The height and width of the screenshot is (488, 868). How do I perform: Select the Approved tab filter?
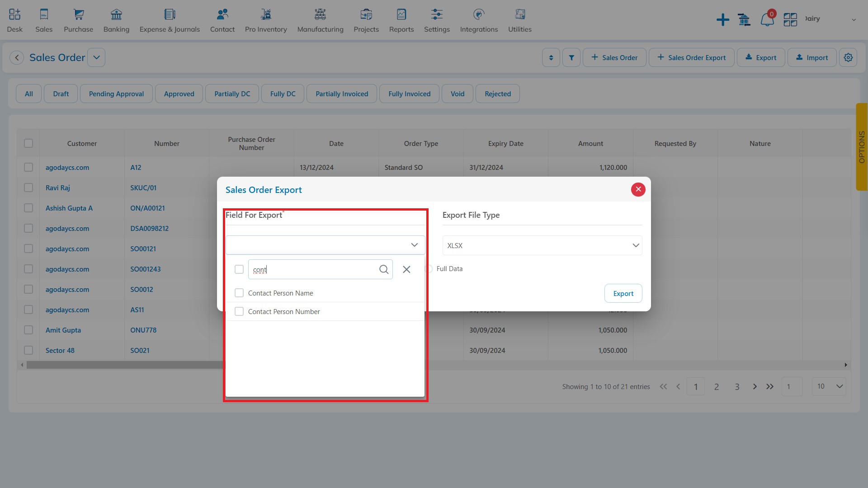179,94
